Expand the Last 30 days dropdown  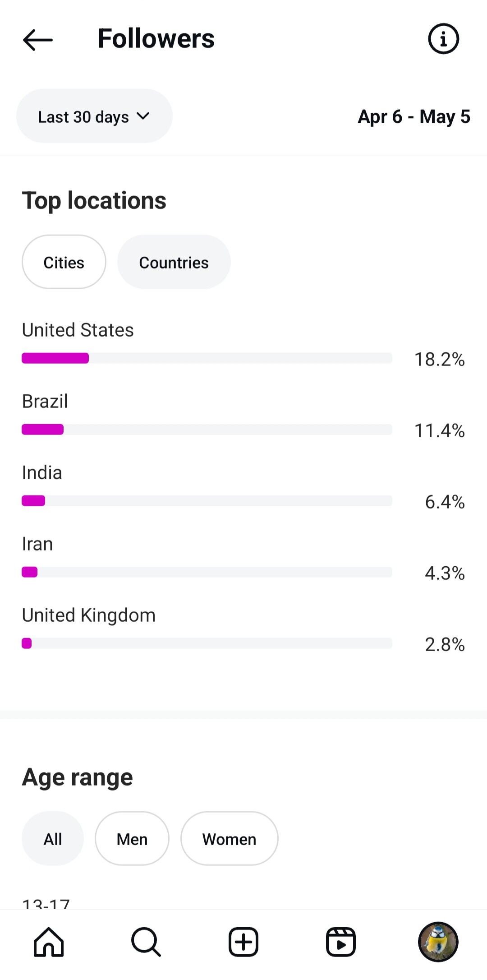(83, 117)
